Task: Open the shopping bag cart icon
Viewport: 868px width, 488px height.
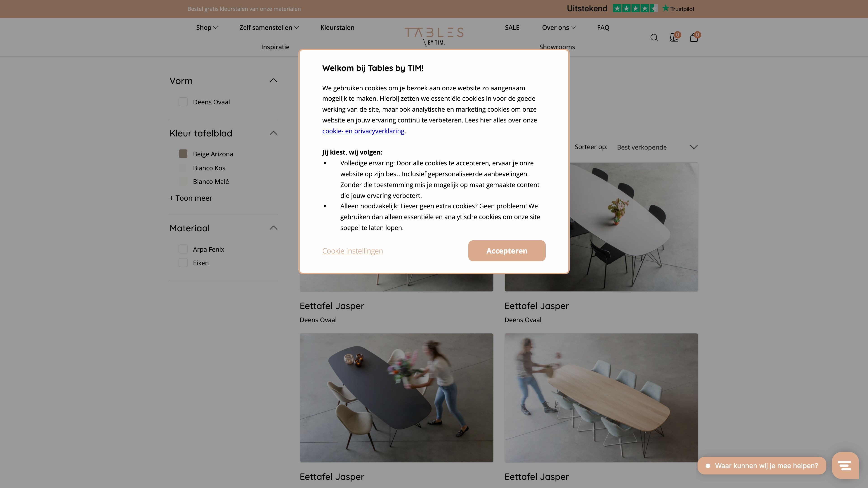Action: pos(694,37)
